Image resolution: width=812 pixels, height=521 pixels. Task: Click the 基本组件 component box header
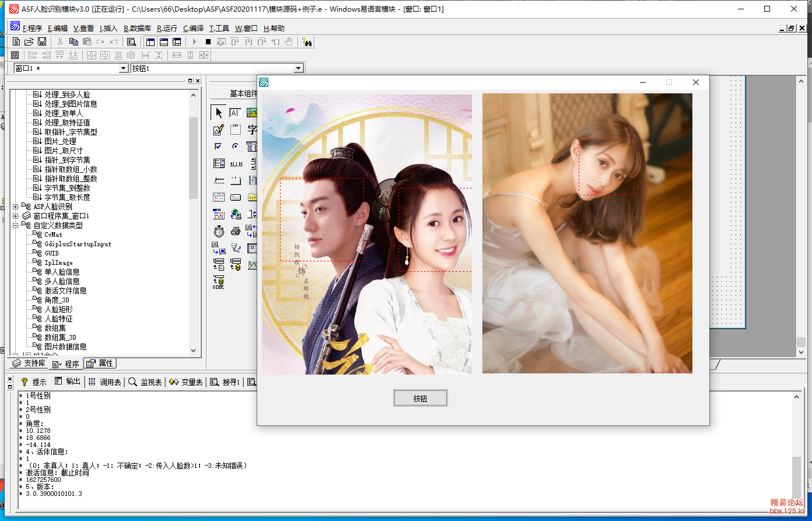tap(234, 93)
